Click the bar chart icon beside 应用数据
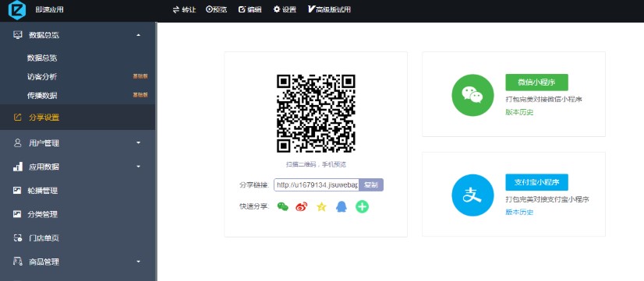The width and height of the screenshot is (644, 281). [17, 167]
